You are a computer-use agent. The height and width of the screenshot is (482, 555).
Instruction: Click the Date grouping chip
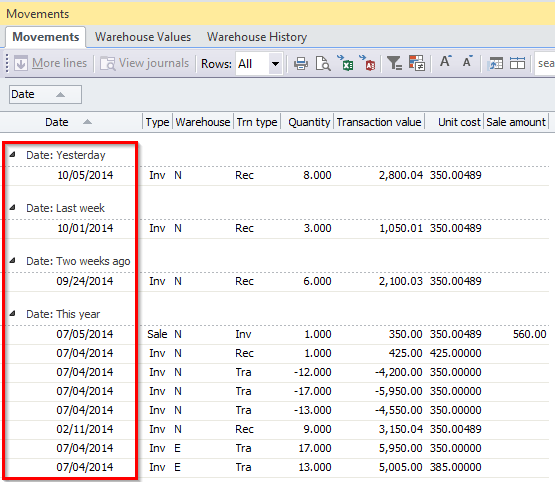[45, 94]
